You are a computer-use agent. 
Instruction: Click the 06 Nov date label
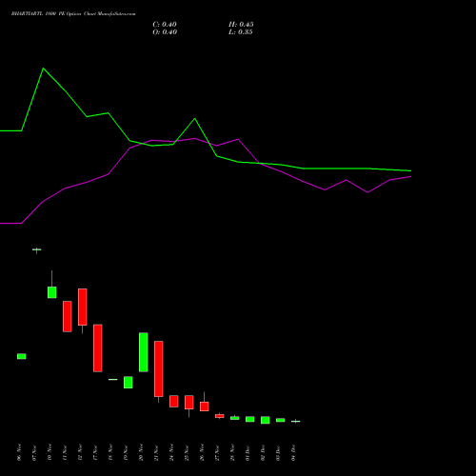click(19, 452)
